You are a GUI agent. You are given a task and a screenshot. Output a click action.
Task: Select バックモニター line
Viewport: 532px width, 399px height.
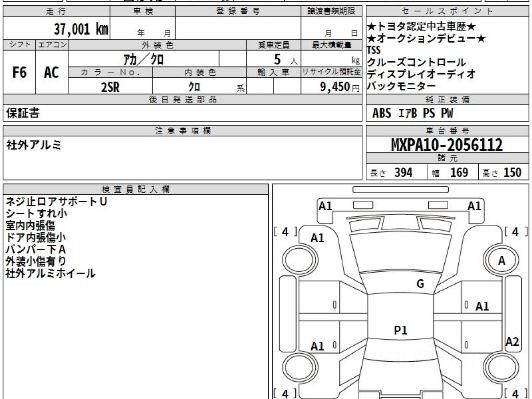[402, 86]
